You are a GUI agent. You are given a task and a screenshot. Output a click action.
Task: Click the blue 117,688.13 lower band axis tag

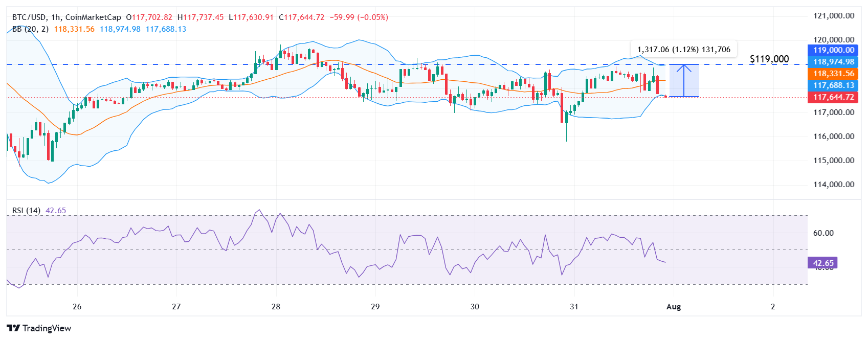pyautogui.click(x=833, y=85)
